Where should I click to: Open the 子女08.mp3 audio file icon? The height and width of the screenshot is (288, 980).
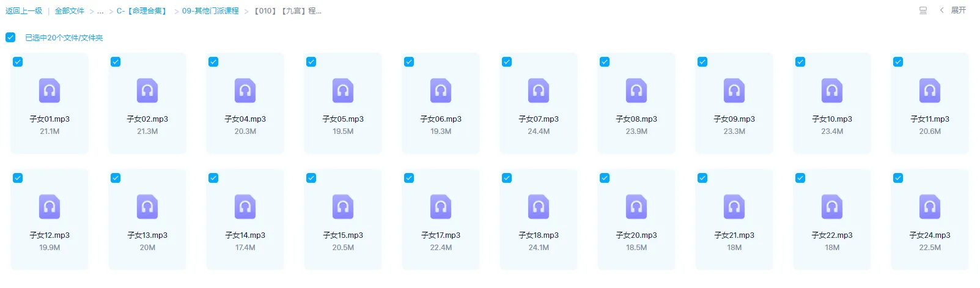(x=636, y=90)
